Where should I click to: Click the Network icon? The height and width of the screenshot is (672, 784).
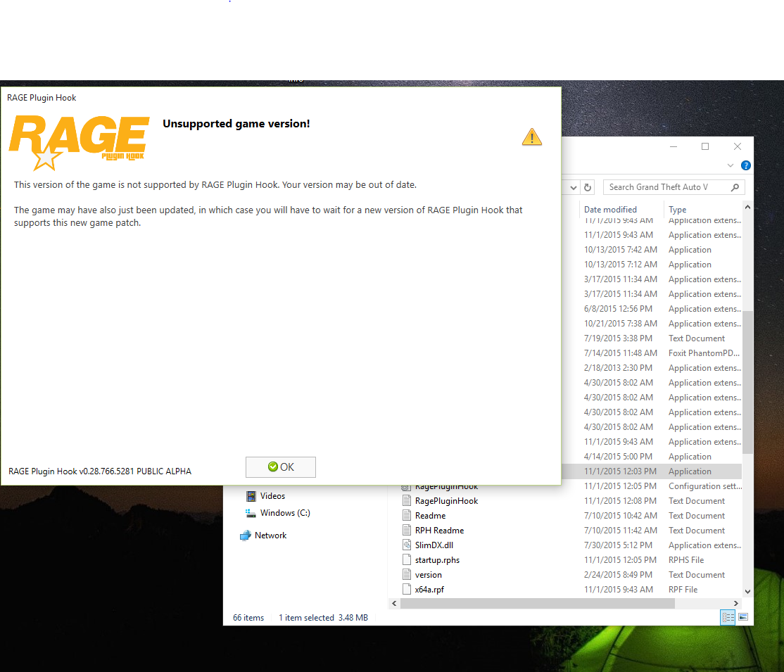[245, 535]
